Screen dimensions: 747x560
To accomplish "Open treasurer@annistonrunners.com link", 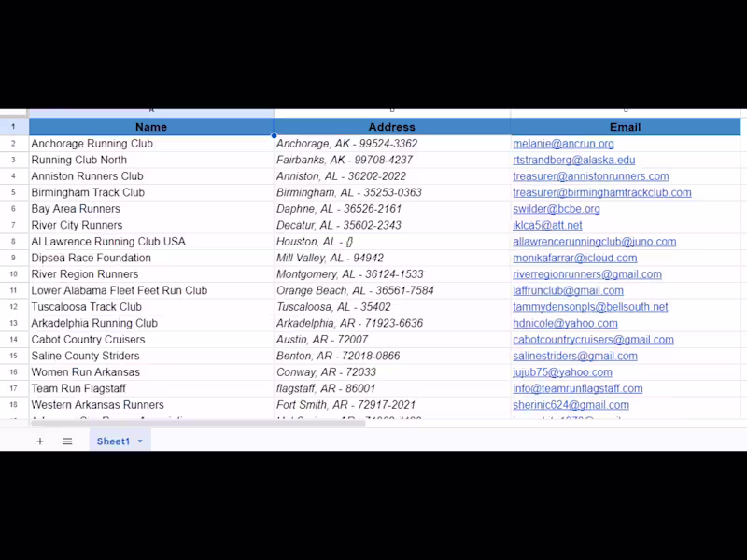I will (591, 176).
